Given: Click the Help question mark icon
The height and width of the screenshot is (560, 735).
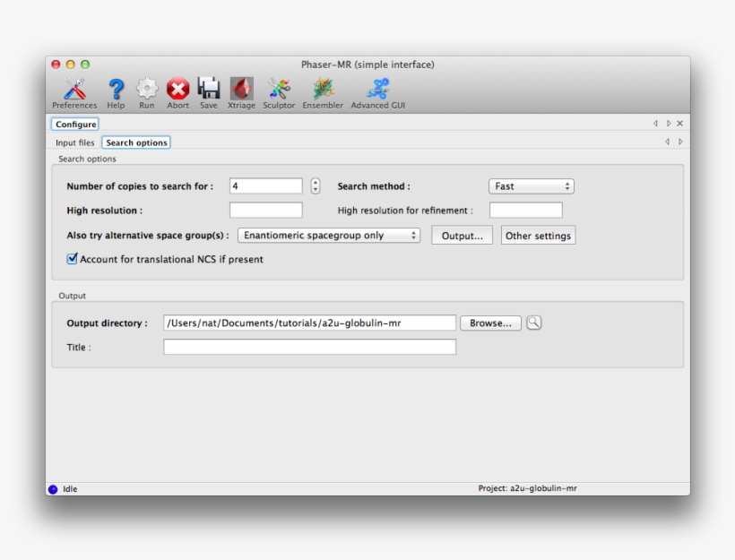Looking at the screenshot, I should coord(116,90).
